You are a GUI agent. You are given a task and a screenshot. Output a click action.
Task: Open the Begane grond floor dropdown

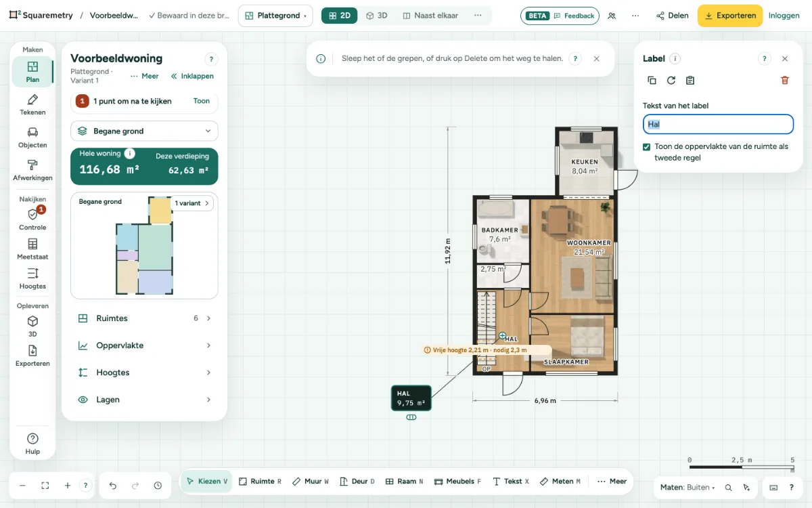pos(144,131)
